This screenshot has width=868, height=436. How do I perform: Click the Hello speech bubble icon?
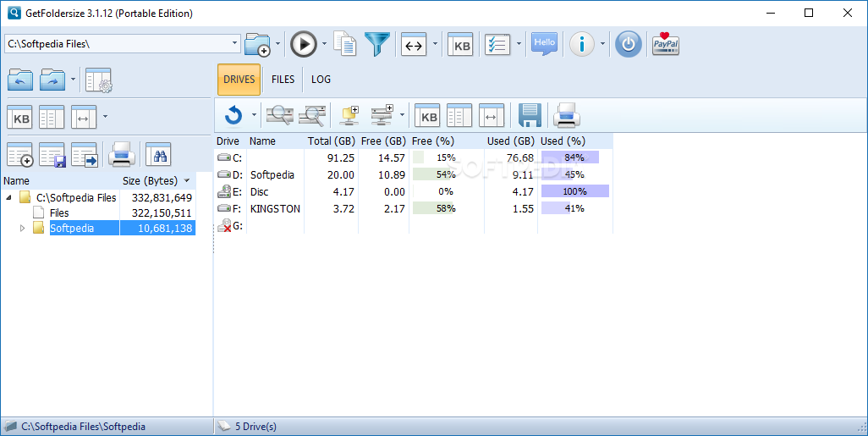[545, 44]
